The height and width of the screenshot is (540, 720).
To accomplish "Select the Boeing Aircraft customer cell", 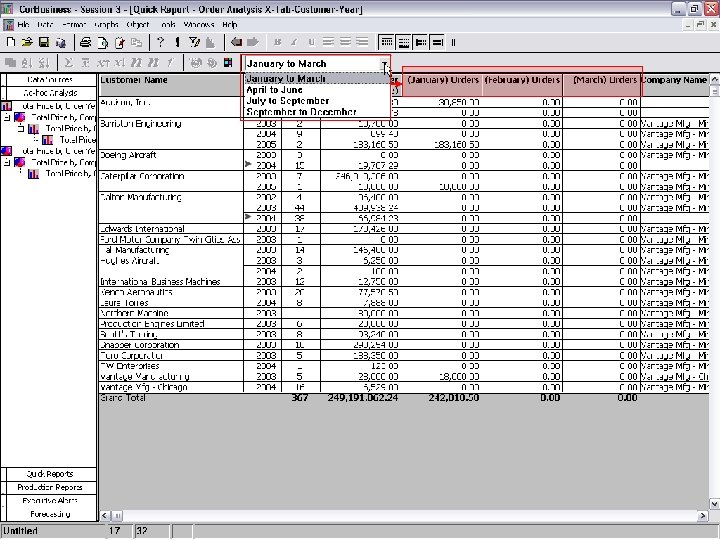I will coord(171,160).
